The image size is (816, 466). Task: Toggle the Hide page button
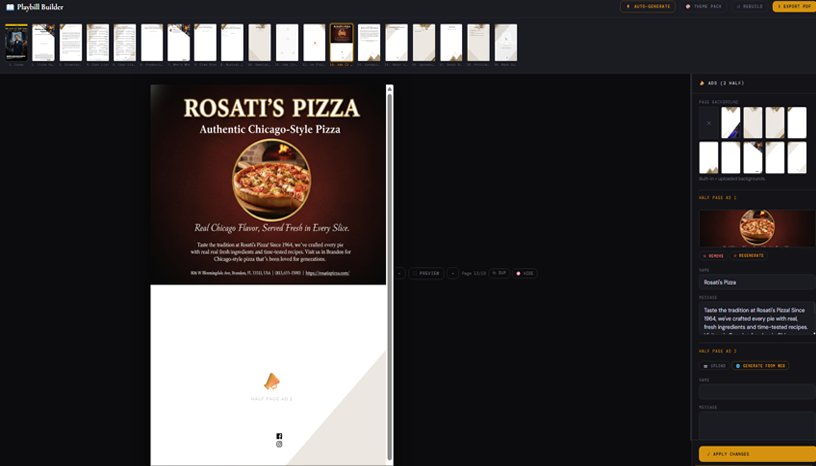(525, 273)
